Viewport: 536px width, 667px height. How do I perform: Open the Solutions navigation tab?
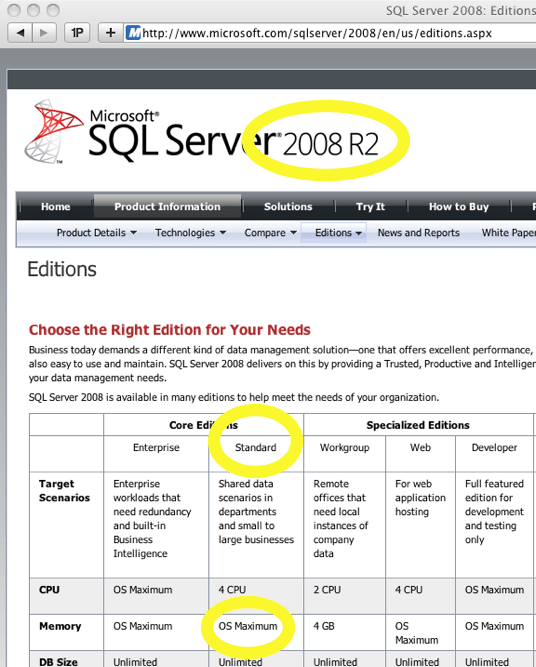(x=288, y=207)
